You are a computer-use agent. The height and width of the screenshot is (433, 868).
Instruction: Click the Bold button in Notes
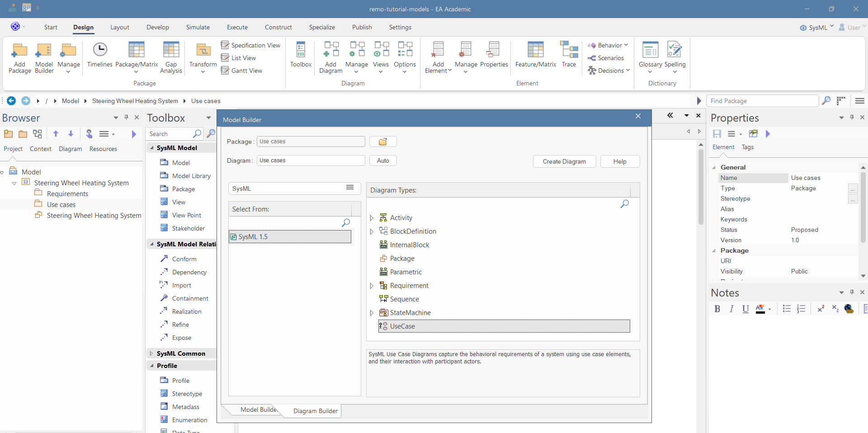(x=717, y=309)
